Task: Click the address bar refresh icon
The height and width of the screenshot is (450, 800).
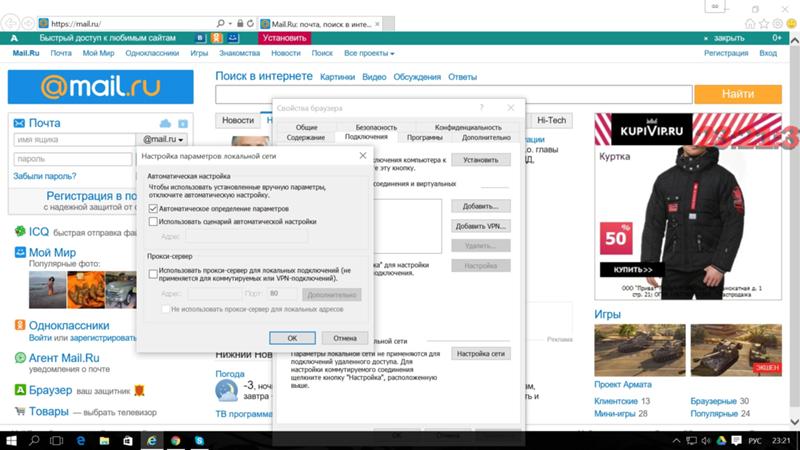Action: pos(250,23)
